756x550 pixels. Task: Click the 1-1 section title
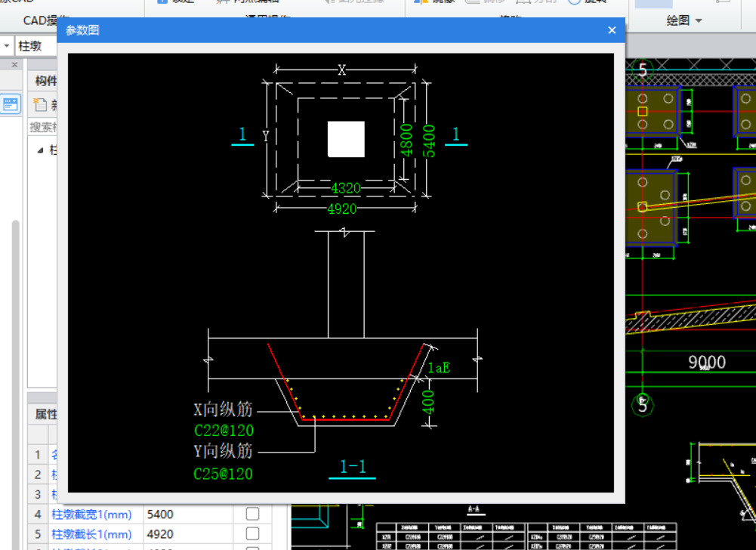tap(353, 467)
